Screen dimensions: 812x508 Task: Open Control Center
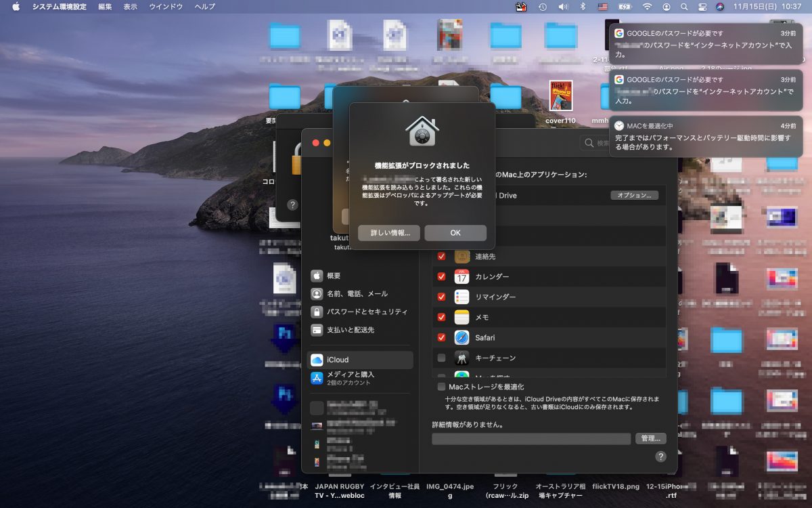coord(702,7)
